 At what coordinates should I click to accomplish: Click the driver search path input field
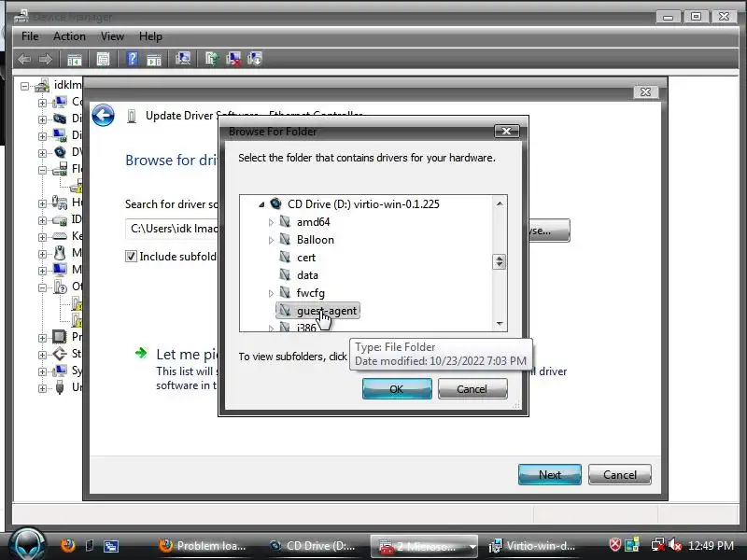(173, 229)
